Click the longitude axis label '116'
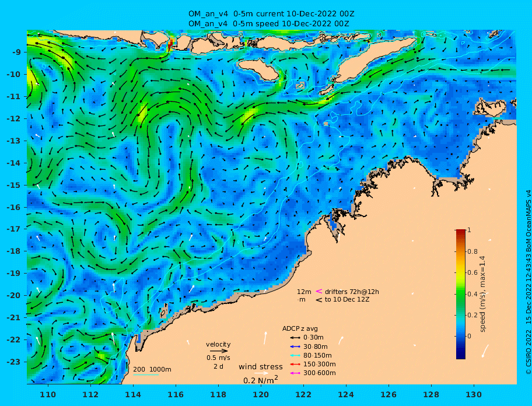The height and width of the screenshot is (406, 532). 176,394
